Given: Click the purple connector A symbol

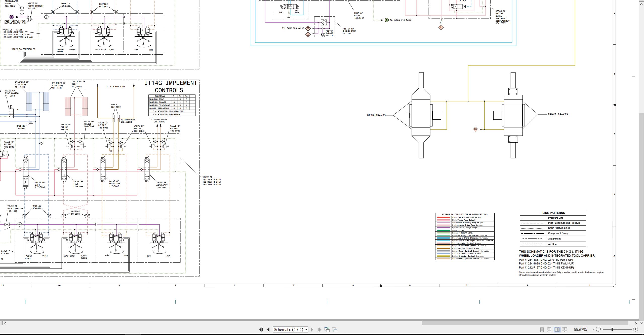Looking at the screenshot, I should pyautogui.click(x=11, y=17).
